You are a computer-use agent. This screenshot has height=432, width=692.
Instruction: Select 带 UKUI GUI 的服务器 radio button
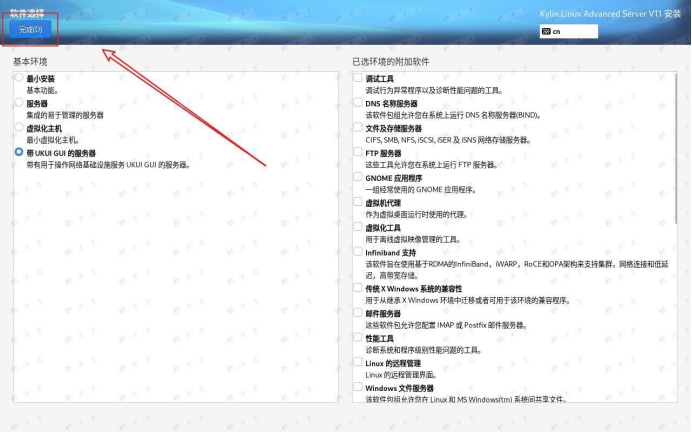pos(19,152)
